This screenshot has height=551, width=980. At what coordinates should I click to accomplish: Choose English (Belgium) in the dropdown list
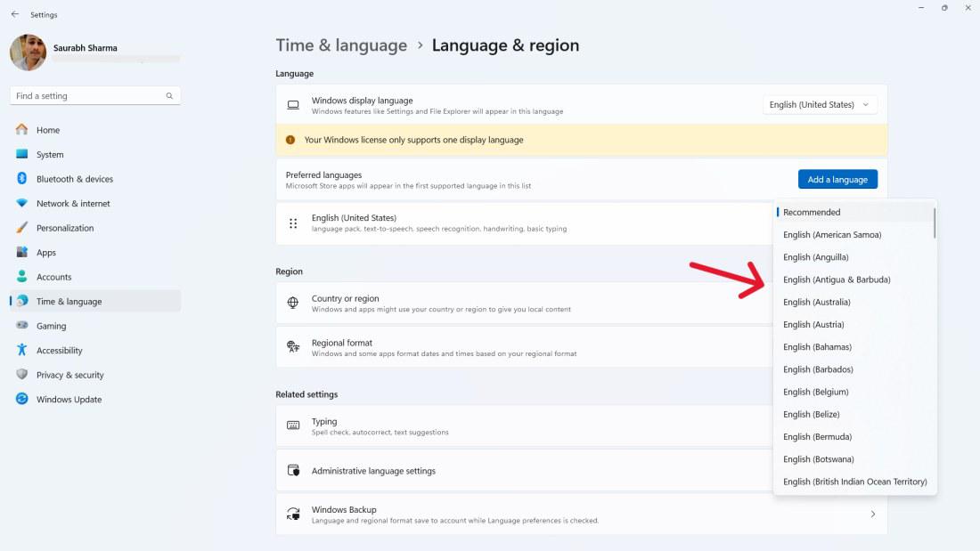point(815,392)
